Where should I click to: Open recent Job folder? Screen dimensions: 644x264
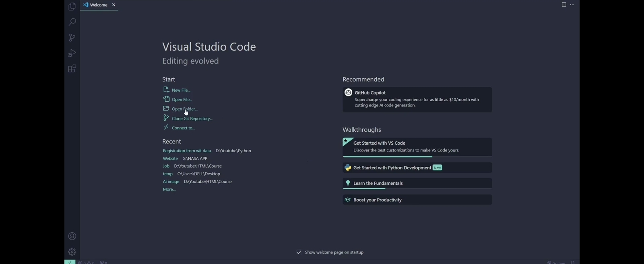coord(166,166)
